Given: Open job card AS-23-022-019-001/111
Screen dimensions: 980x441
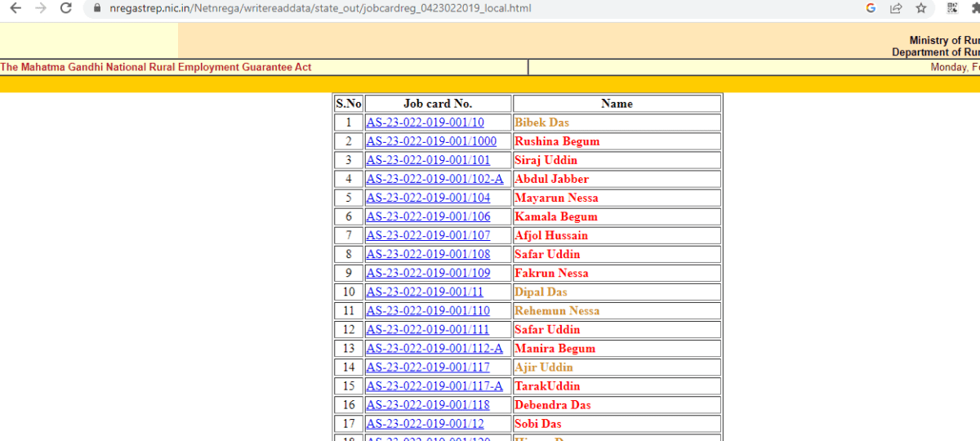Looking at the screenshot, I should click(428, 329).
